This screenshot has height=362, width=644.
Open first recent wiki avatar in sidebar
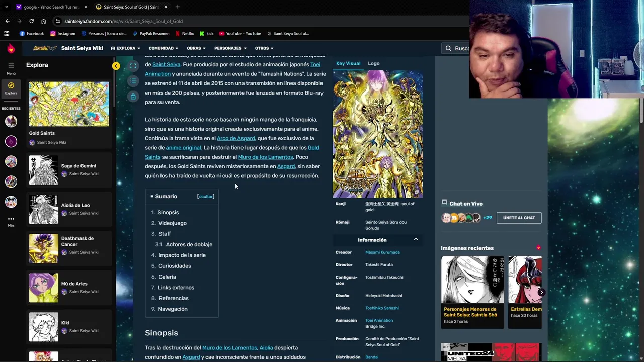[x=11, y=121]
